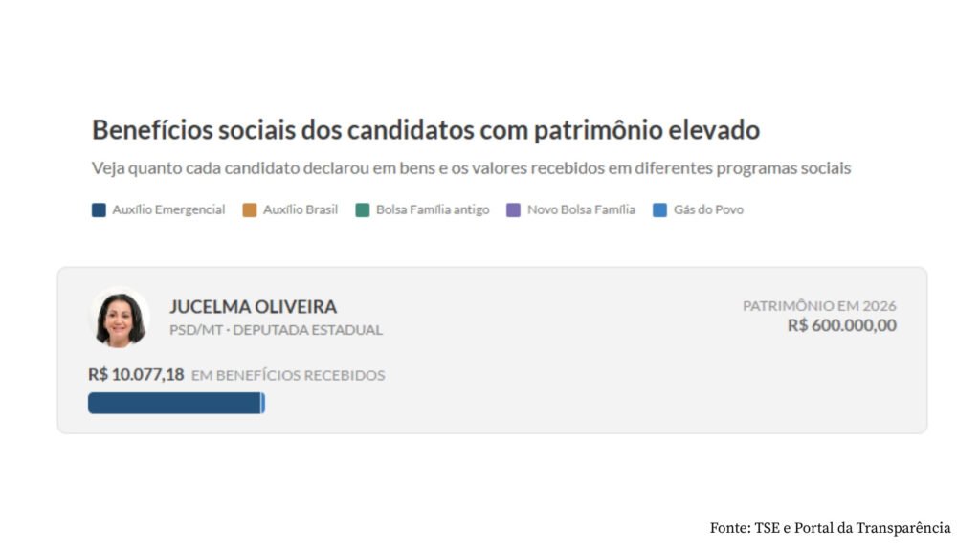
Task: Click the chart title about benefícios sociais
Action: 426,130
